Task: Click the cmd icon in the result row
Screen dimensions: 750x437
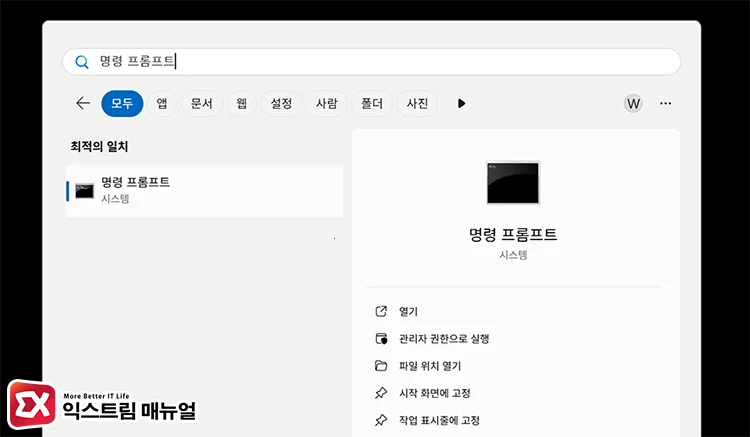Action: pos(85,191)
